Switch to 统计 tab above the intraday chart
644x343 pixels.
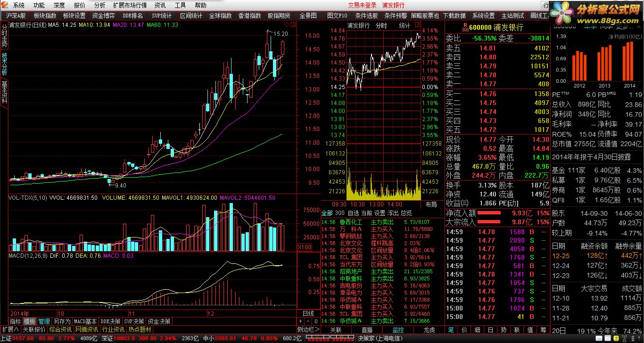pos(405,26)
